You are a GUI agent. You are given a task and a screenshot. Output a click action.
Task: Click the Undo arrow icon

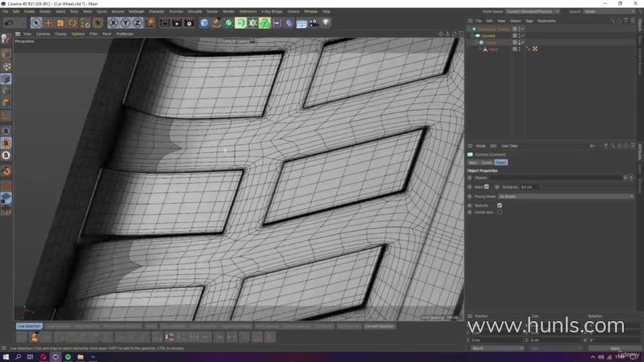coord(7,23)
